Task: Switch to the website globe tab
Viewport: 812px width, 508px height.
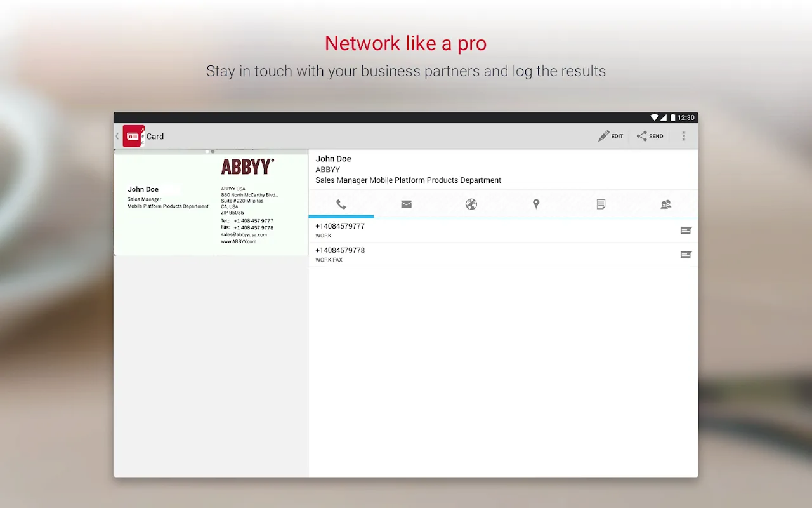Action: pyautogui.click(x=471, y=204)
